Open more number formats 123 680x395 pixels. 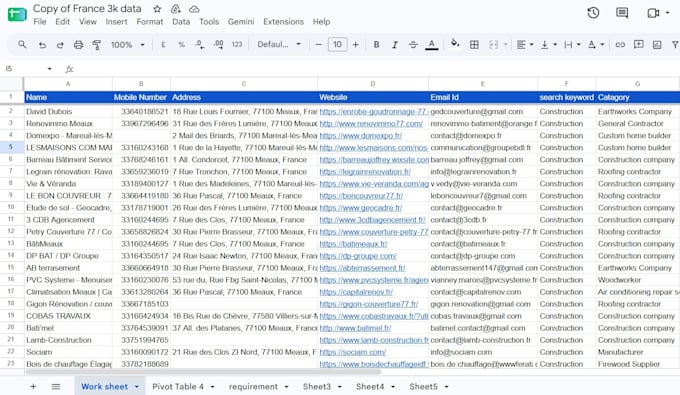click(x=237, y=45)
